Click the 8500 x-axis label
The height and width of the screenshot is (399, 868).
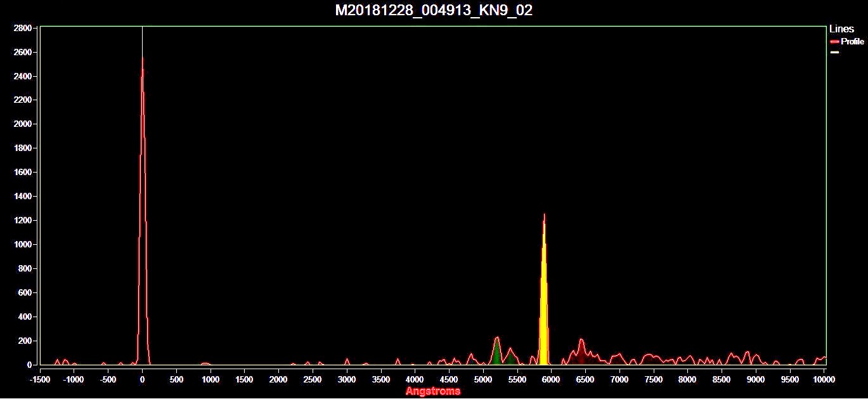[722, 379]
